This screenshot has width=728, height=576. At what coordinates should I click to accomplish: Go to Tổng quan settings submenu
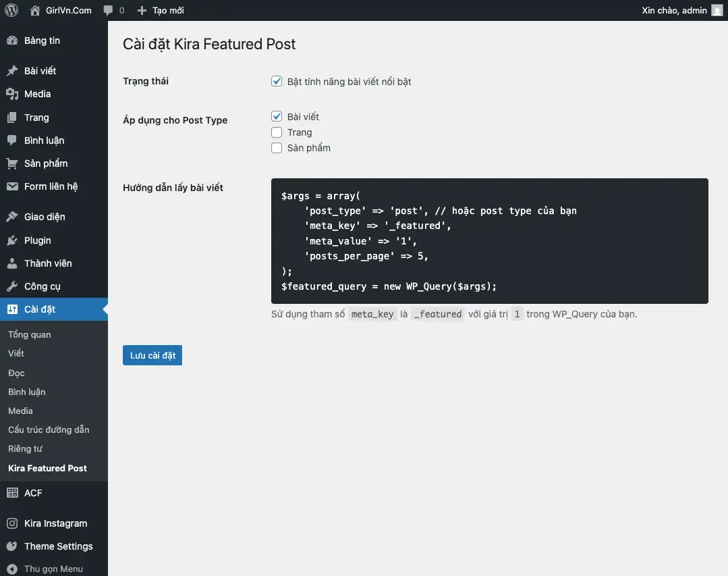30,334
